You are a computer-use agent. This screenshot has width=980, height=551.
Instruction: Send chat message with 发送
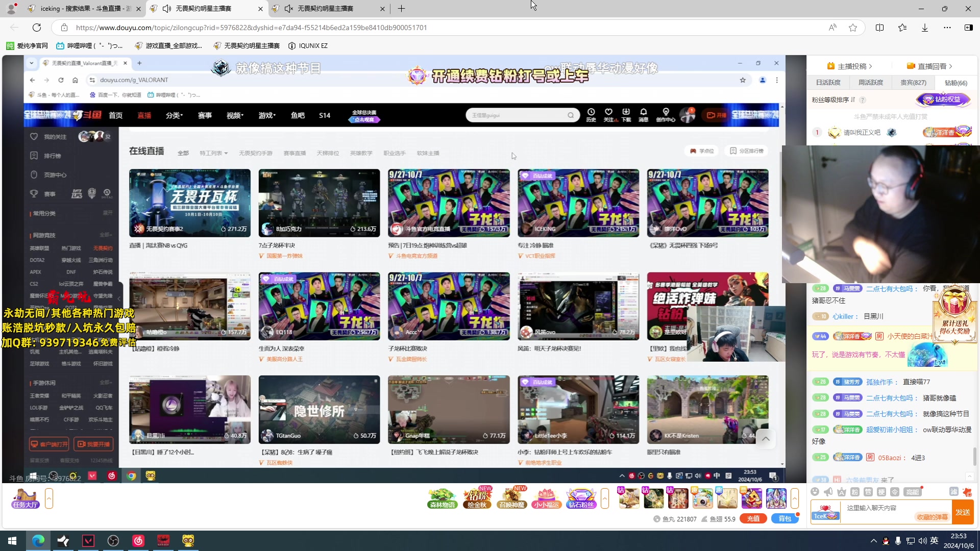[963, 512]
